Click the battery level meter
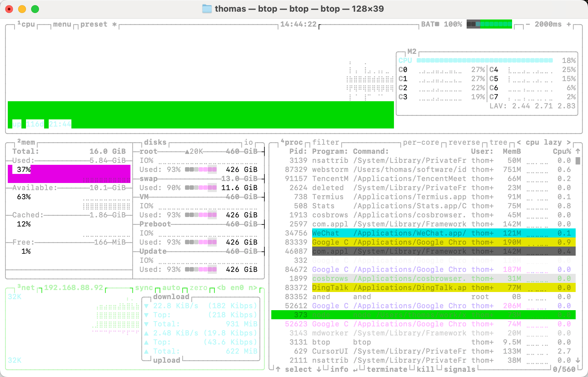 [x=489, y=24]
